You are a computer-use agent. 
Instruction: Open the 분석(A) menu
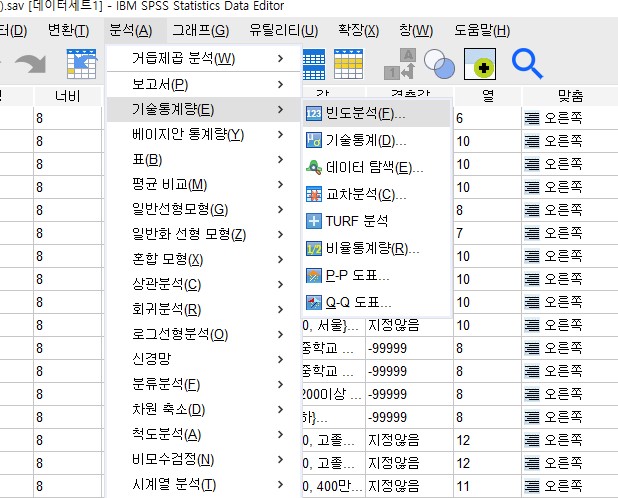131,30
